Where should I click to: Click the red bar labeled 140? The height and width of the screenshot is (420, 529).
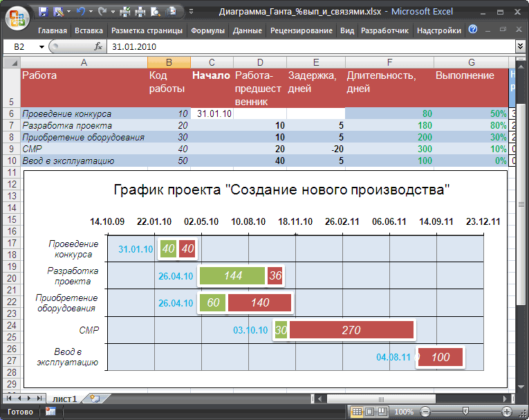pyautogui.click(x=259, y=302)
